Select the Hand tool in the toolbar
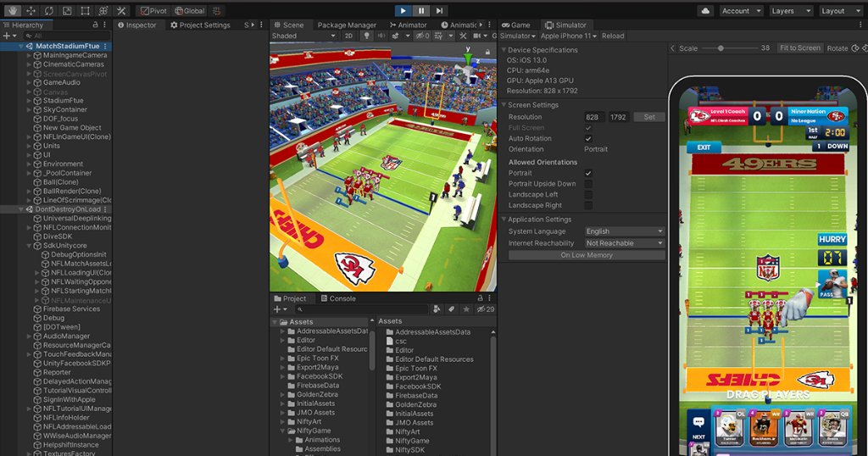868x456 pixels. (x=12, y=10)
